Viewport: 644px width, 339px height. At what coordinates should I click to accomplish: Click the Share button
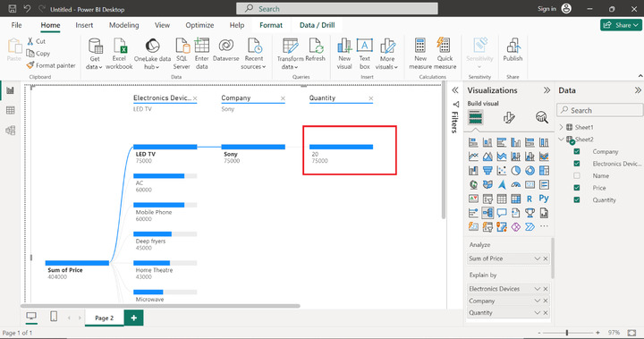pyautogui.click(x=621, y=25)
